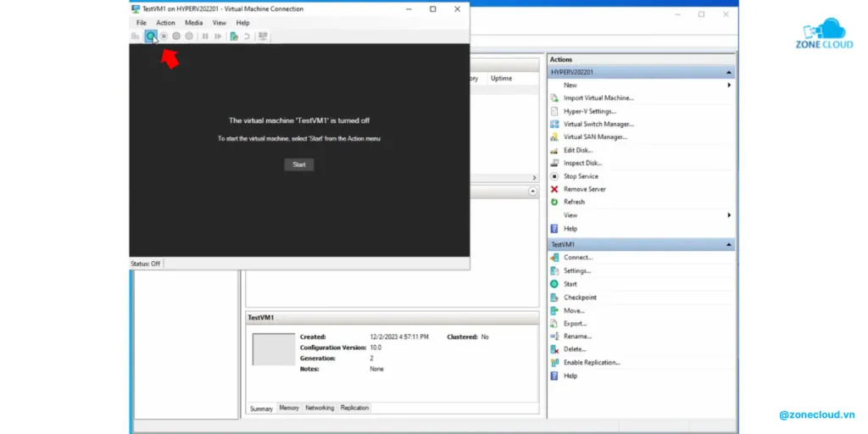This screenshot has width=868, height=434.
Task: Maximize the Virtual Machine Connection window
Action: coord(432,8)
